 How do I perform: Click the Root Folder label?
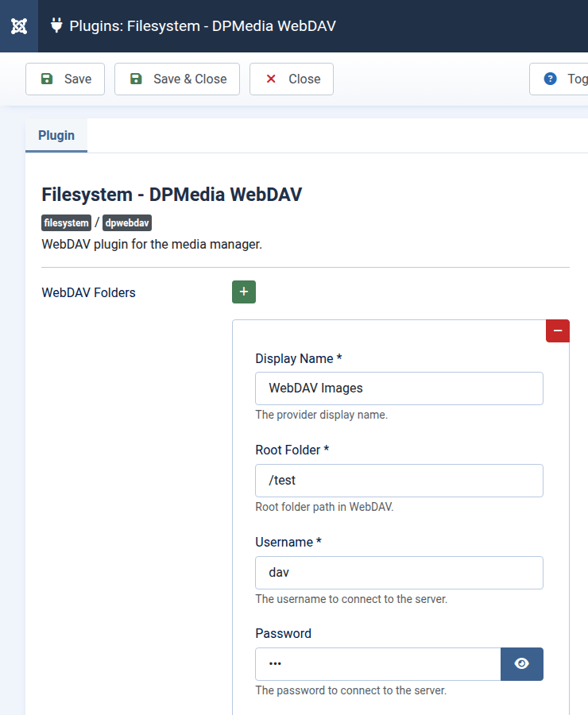pyautogui.click(x=292, y=450)
